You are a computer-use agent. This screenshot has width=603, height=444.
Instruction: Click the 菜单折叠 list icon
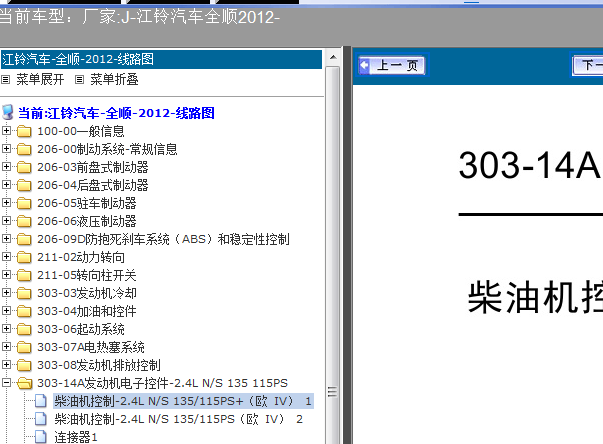(x=79, y=80)
